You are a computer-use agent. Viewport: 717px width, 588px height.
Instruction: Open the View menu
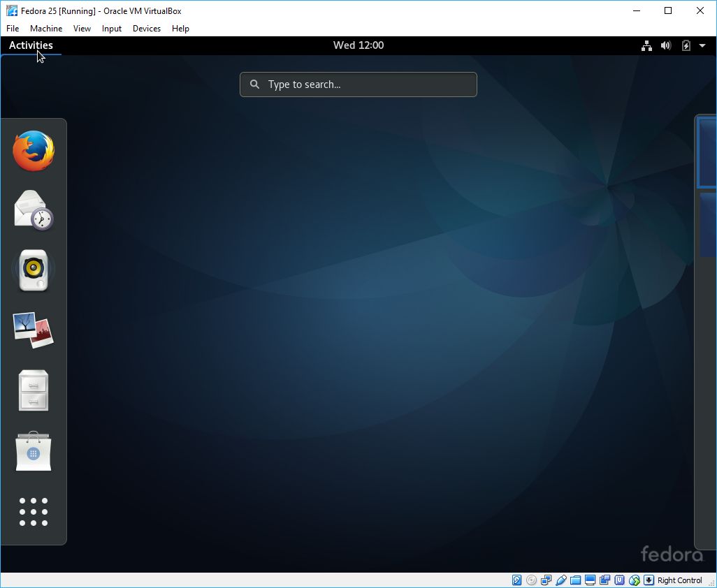pyautogui.click(x=82, y=29)
